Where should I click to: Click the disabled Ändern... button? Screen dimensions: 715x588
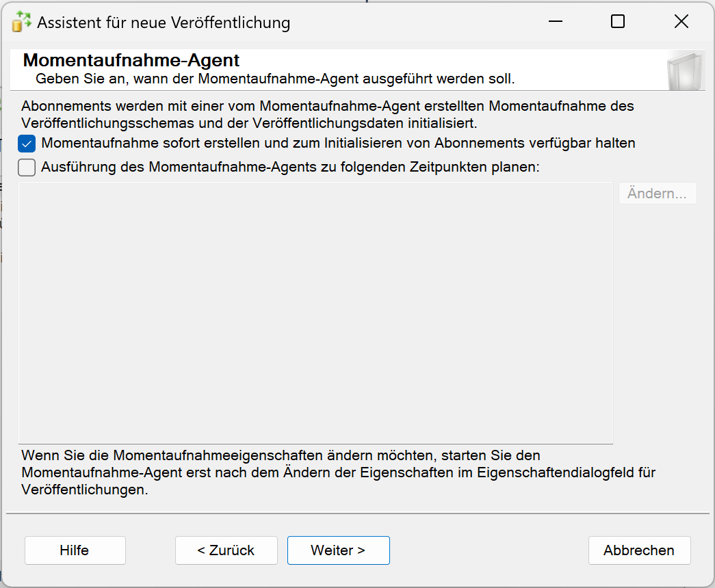click(658, 193)
